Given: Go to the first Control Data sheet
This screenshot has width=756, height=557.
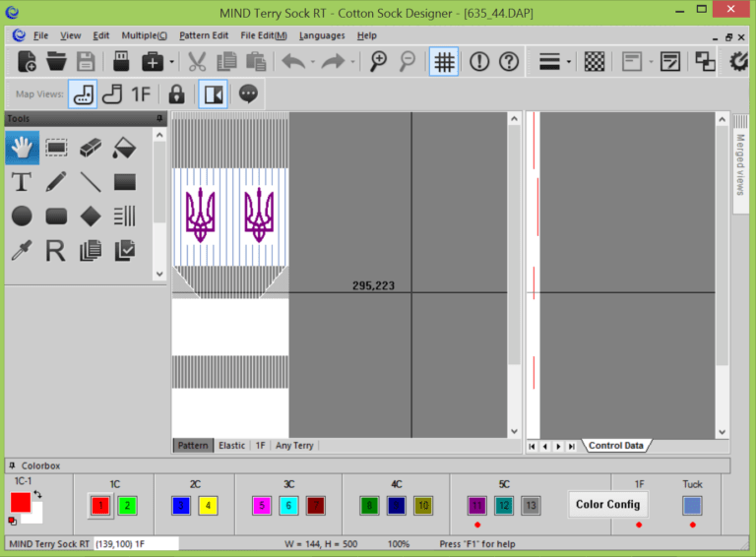Looking at the screenshot, I should (532, 446).
